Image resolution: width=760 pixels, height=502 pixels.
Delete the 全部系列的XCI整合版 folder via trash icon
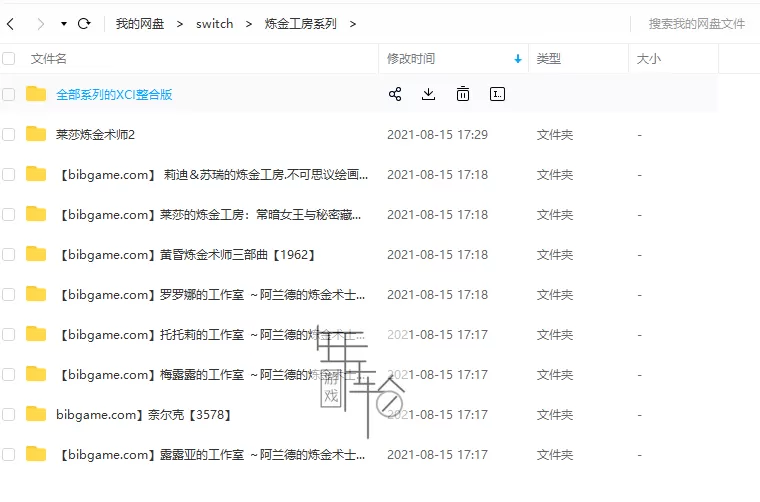(463, 94)
